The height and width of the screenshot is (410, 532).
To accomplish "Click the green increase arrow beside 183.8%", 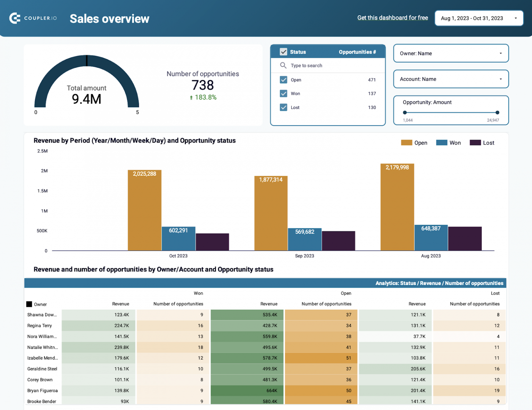I will point(192,97).
